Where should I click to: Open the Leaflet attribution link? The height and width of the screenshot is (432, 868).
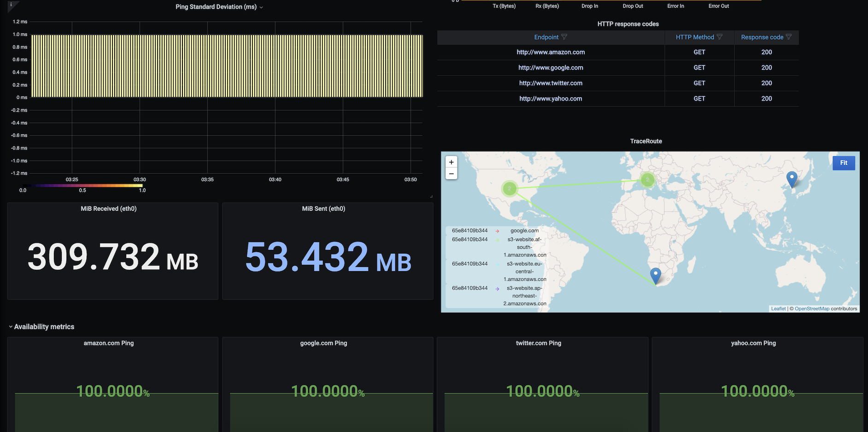click(x=778, y=309)
